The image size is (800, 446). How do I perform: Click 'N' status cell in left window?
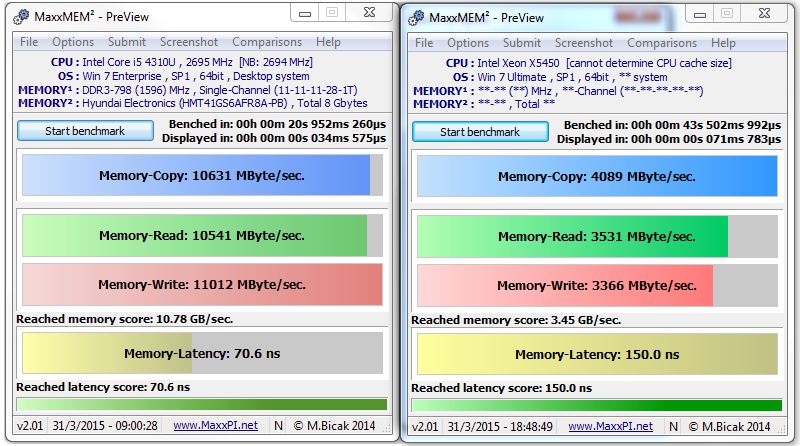279,426
